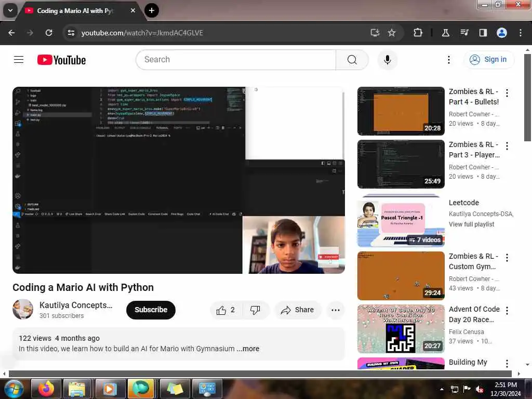Image resolution: width=532 pixels, height=399 pixels.
Task: Click the Sign in button
Action: pos(489,59)
